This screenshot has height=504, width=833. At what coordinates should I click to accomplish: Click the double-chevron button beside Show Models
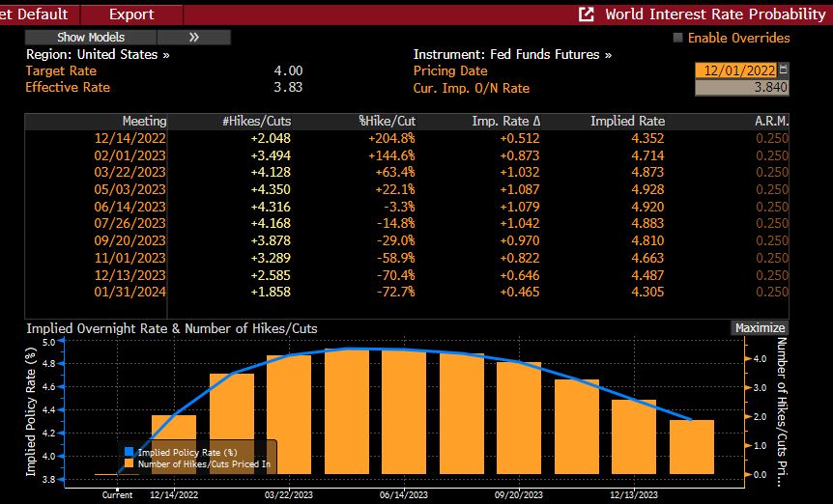click(194, 38)
